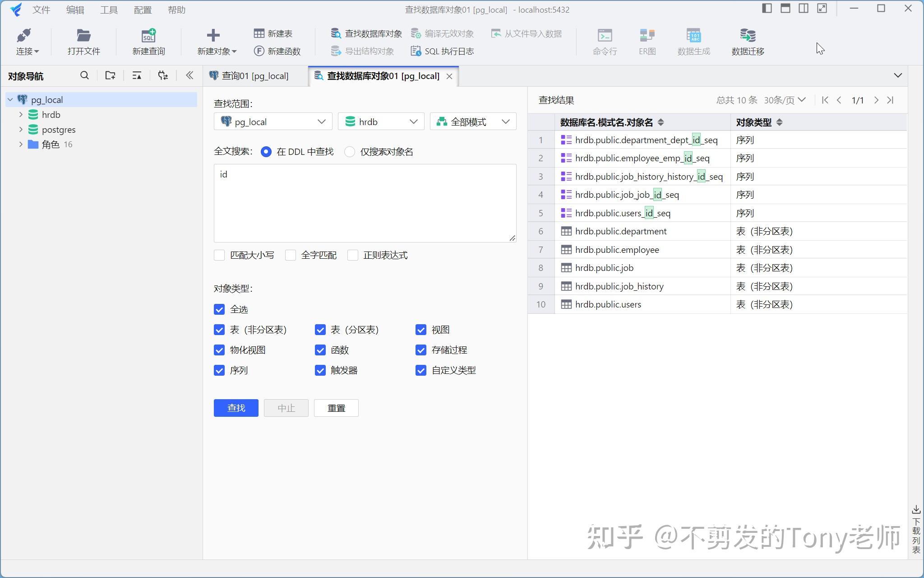
Task: Click the 重置 reset button
Action: coord(336,408)
